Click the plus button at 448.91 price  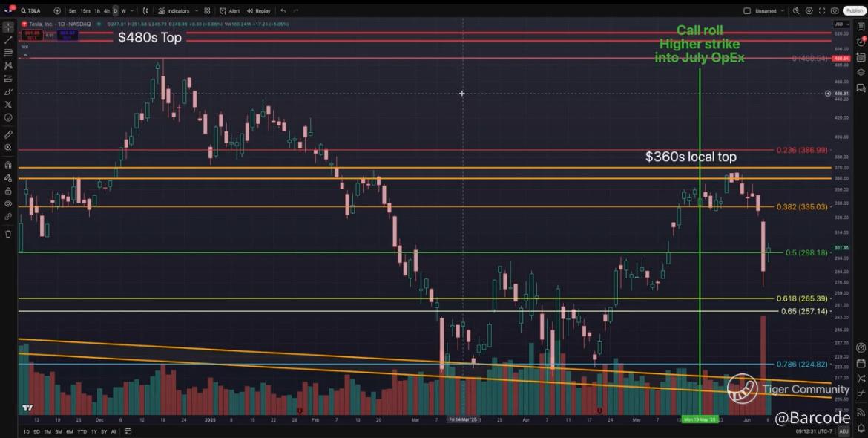pyautogui.click(x=828, y=94)
